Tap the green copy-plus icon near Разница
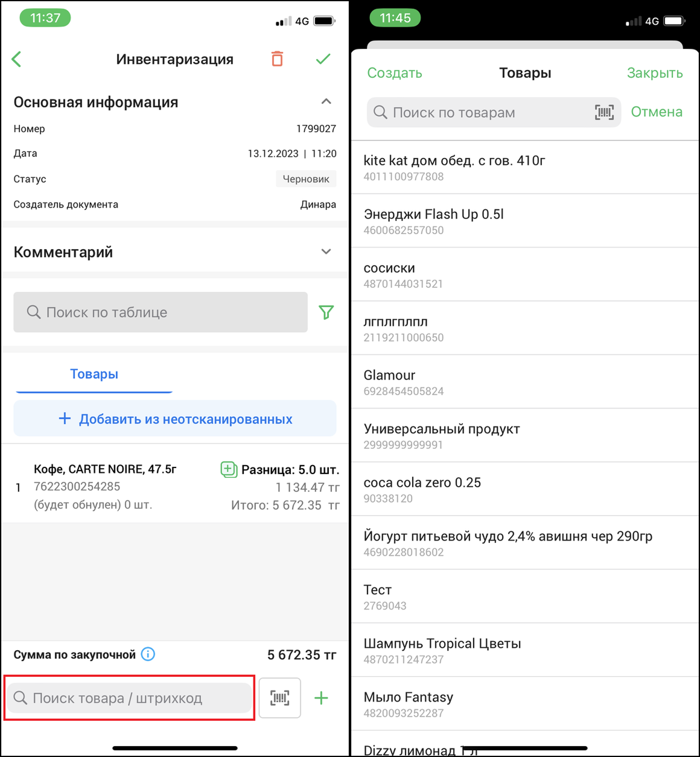700x757 pixels. 229,469
